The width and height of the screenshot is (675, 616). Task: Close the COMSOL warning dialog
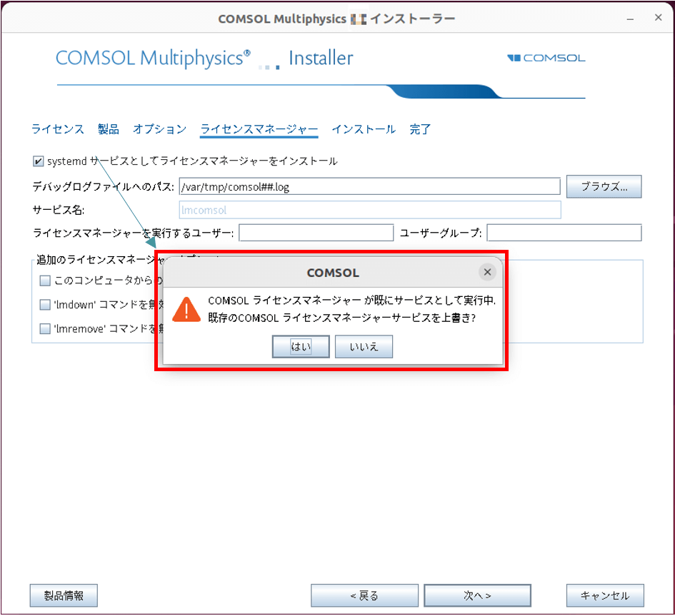click(x=487, y=272)
